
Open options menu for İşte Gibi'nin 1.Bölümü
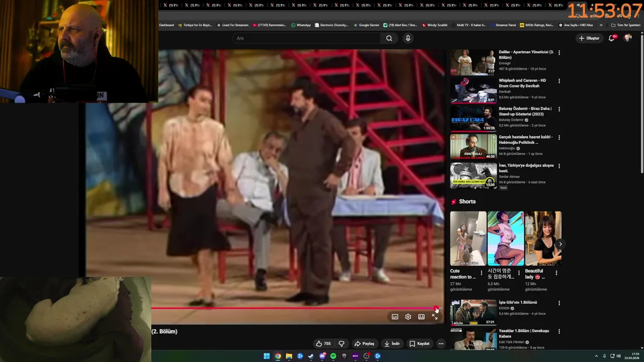[559, 303]
